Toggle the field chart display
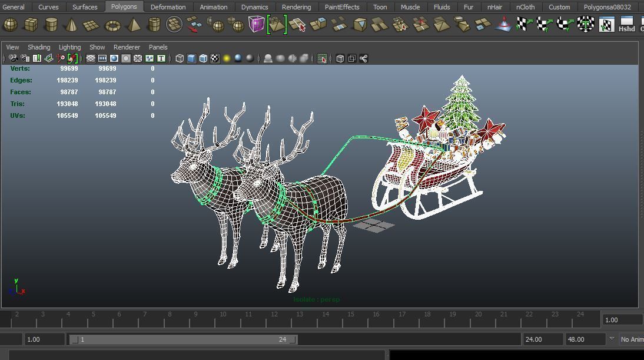This screenshot has width=644, height=360. coord(138,58)
